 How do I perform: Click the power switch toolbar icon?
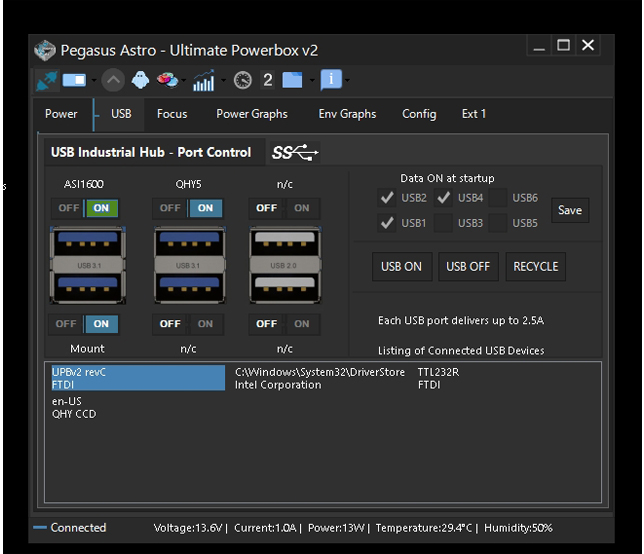(x=74, y=80)
